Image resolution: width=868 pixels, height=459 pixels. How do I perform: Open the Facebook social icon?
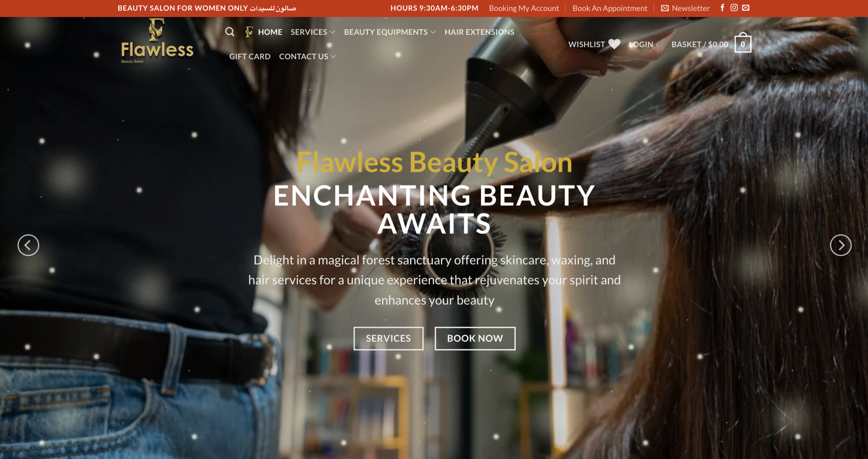coord(722,8)
